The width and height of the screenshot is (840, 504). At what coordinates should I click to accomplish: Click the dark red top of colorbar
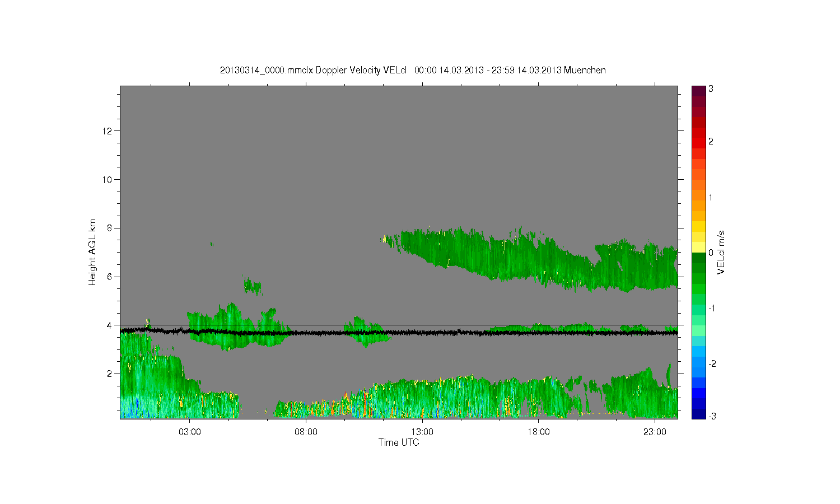point(698,91)
